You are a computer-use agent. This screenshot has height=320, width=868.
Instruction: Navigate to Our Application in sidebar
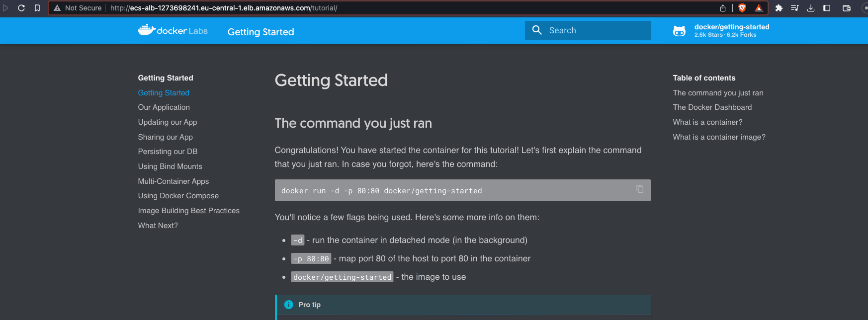(164, 107)
